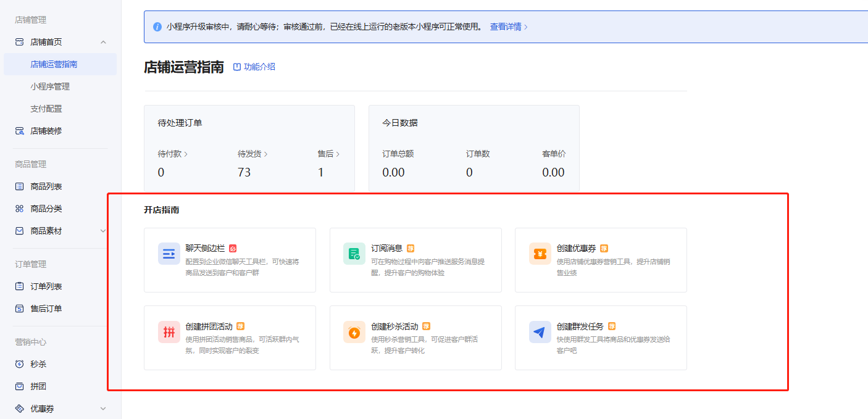Click the blue 聊天侧边栏 card icon

(x=169, y=254)
